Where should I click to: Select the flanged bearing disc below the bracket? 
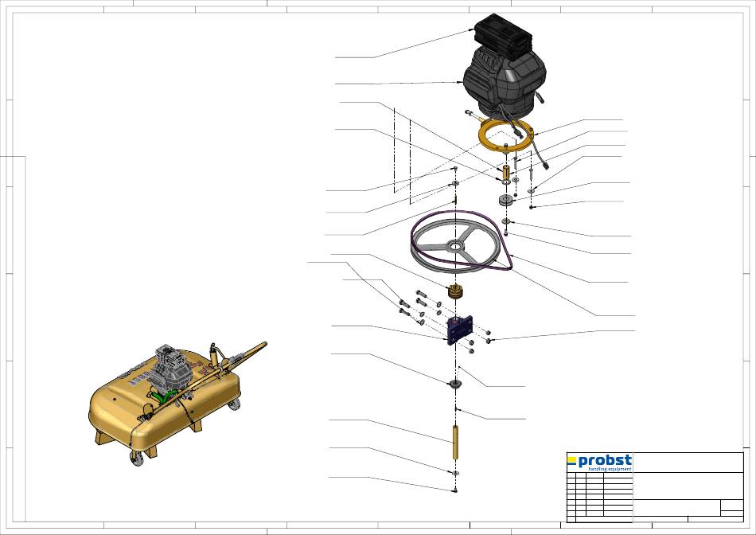point(457,385)
